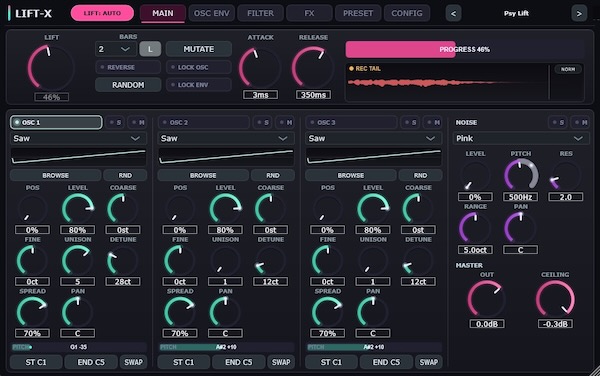This screenshot has height=376, width=600.
Task: Click the OSC 1 POS knob
Action: pos(33,208)
